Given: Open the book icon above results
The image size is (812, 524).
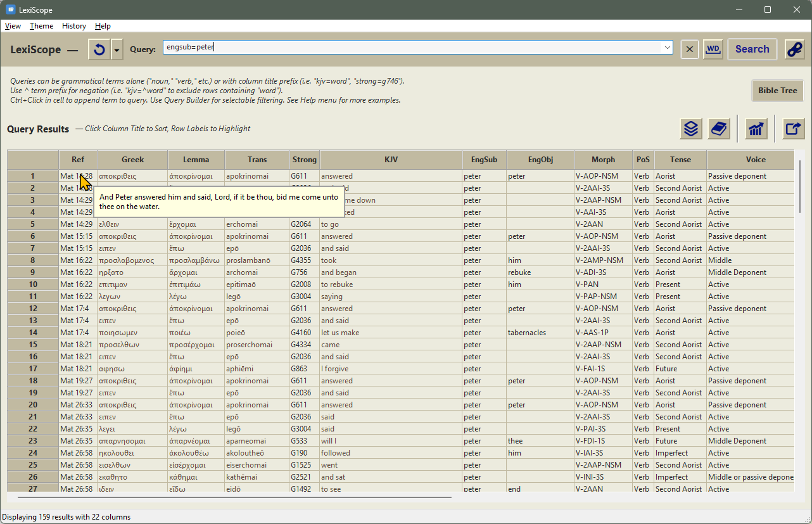Looking at the screenshot, I should (718, 129).
